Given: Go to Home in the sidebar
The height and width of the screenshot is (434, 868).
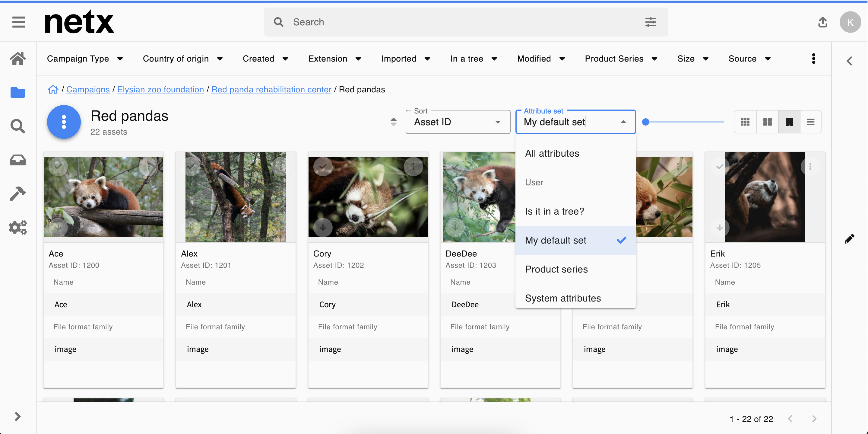Looking at the screenshot, I should point(18,59).
